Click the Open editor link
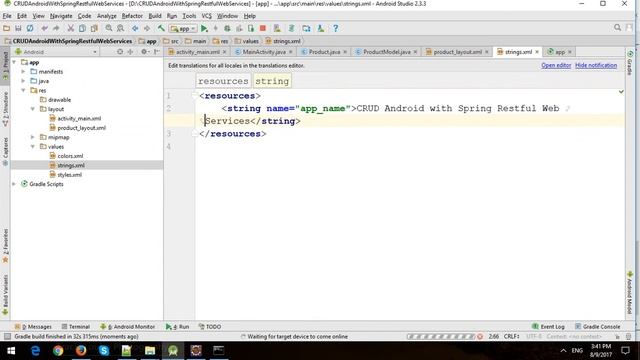Screen dimensions: 640x360 (556, 65)
